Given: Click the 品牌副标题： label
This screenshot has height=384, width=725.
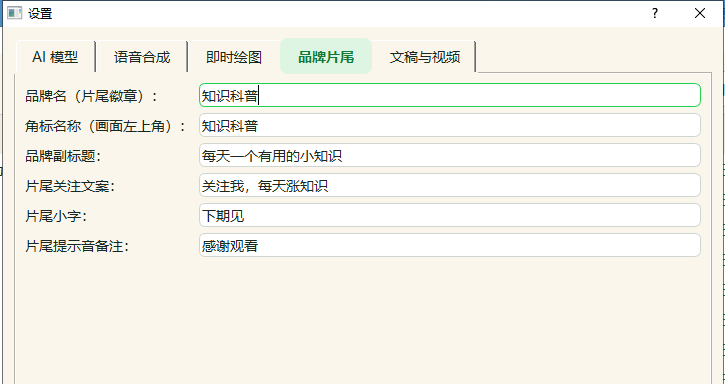Looking at the screenshot, I should [x=63, y=156].
